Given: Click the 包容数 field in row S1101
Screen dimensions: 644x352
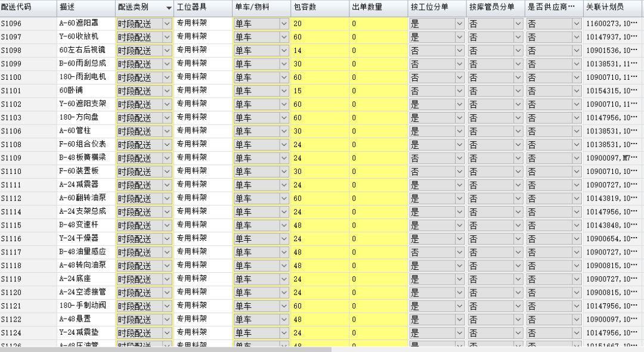Looking at the screenshot, I should (319, 91).
